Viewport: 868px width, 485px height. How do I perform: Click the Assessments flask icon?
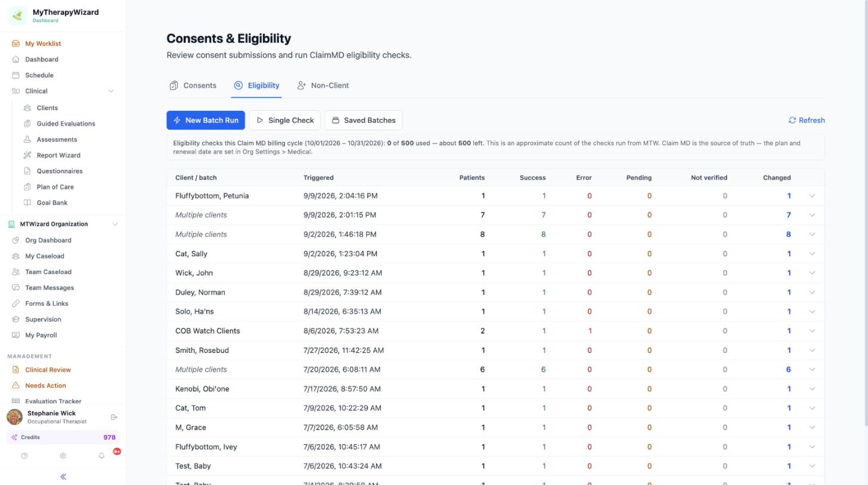coord(27,139)
